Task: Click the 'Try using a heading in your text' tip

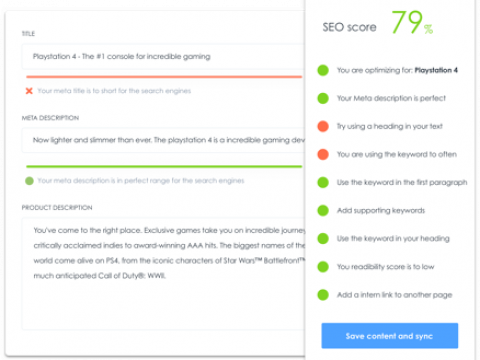Action: tap(390, 126)
